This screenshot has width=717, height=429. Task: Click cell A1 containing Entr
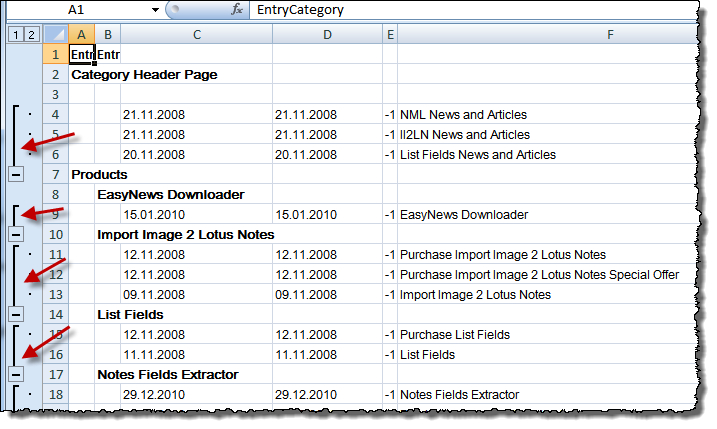81,54
